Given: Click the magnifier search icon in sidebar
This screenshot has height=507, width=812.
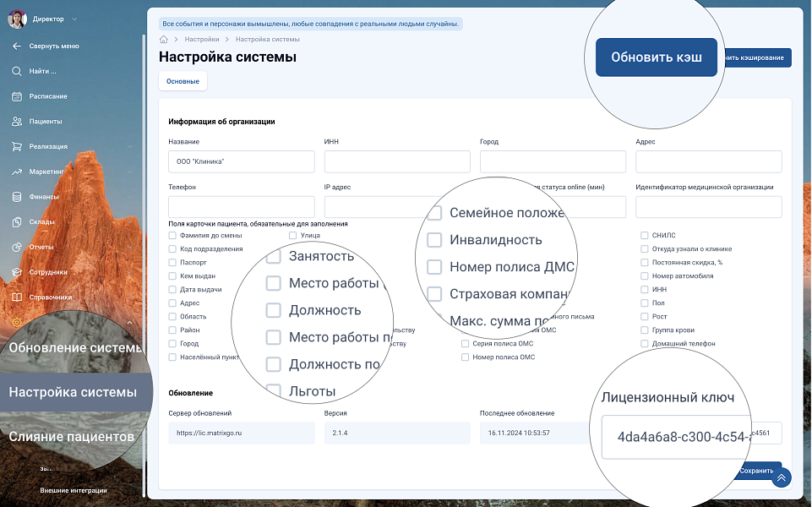Looking at the screenshot, I should pos(17,71).
